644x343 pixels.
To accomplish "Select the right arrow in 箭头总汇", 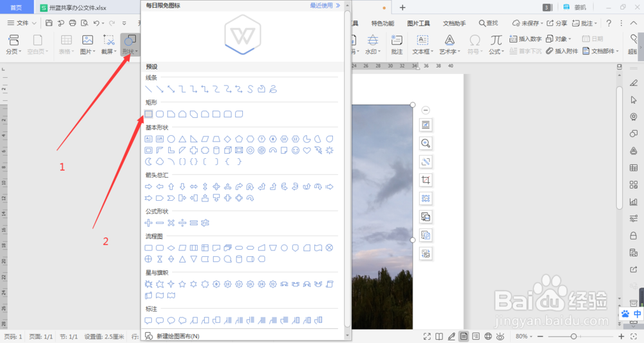I will coord(149,187).
